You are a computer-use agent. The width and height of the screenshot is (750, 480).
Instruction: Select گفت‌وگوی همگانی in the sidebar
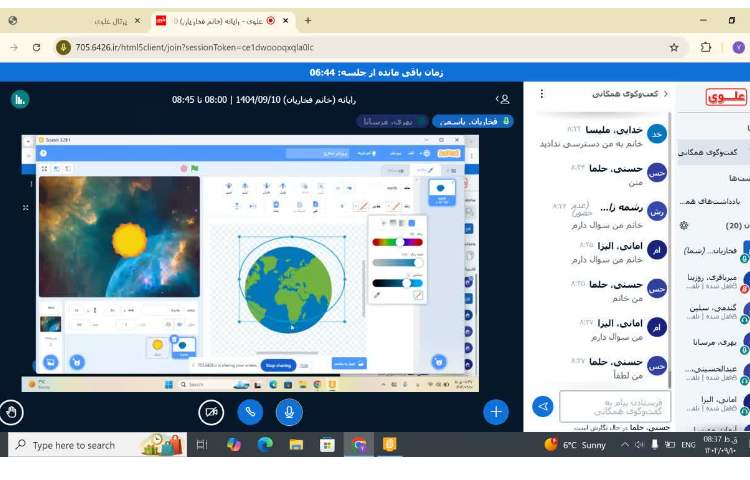pyautogui.click(x=714, y=152)
